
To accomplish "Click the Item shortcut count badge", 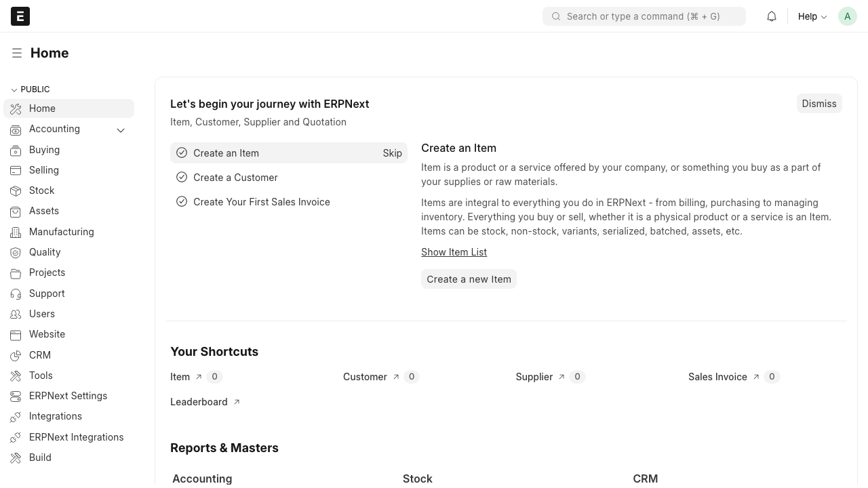I will click(x=214, y=377).
